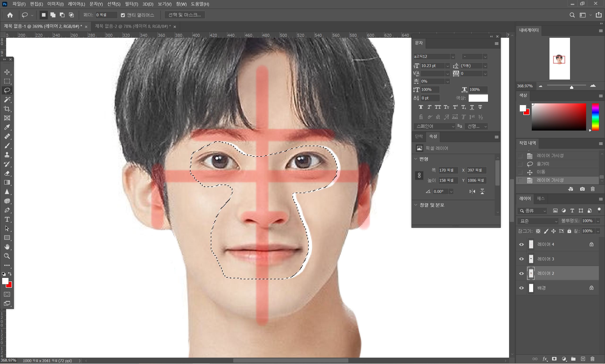605x364 pixels.
Task: Select the Eyedropper tool
Action: tap(7, 127)
